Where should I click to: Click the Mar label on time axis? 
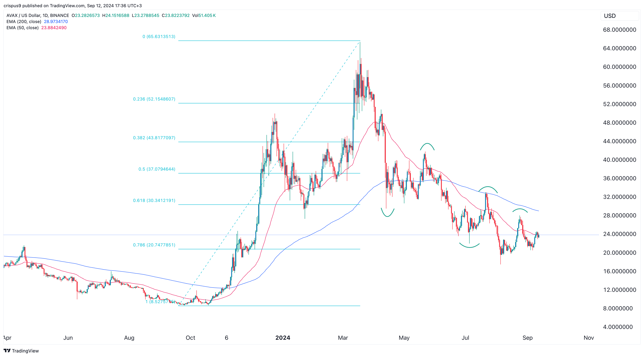(343, 338)
